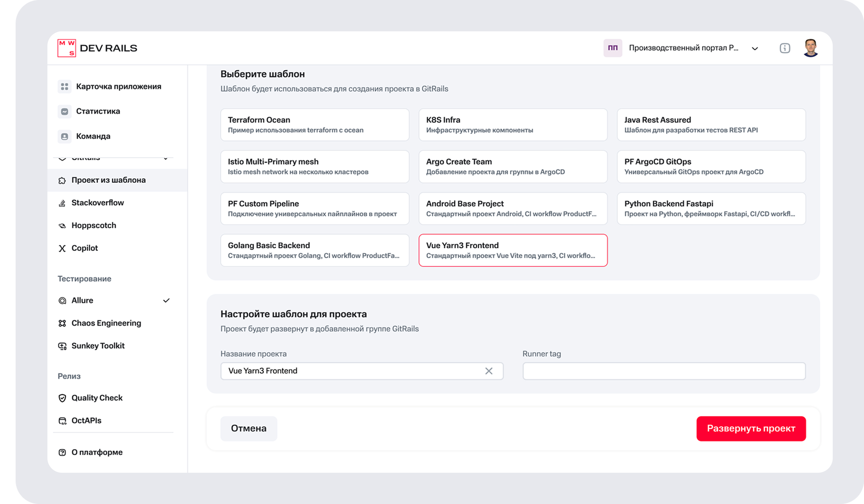The image size is (864, 504).
Task: Choose the Python Backend Fastapi template
Action: pos(711,208)
